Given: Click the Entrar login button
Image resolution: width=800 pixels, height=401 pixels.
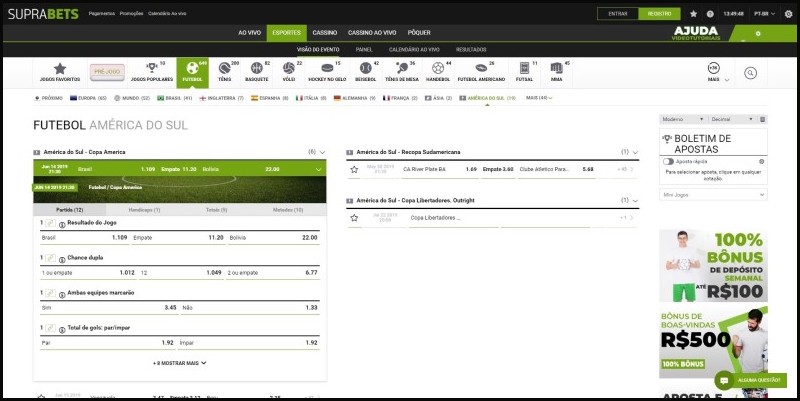Looking at the screenshot, I should (x=618, y=14).
